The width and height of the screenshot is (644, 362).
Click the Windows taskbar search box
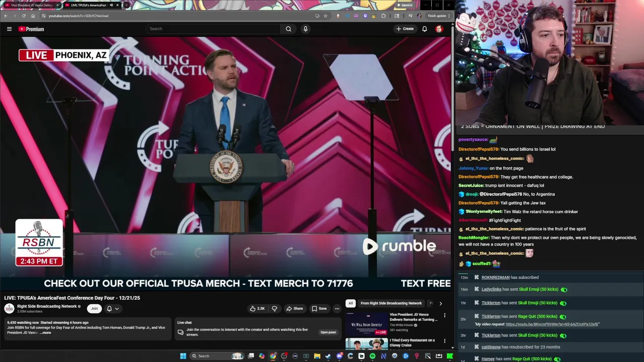217,356
